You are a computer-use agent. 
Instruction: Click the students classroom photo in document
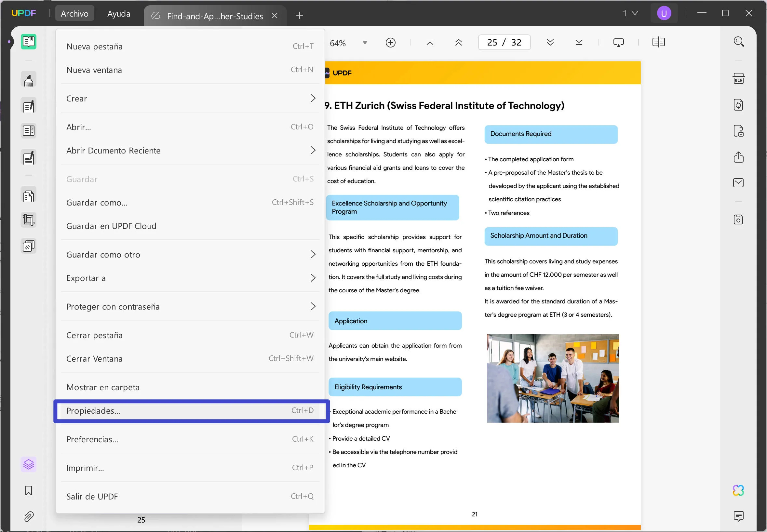pos(553,378)
